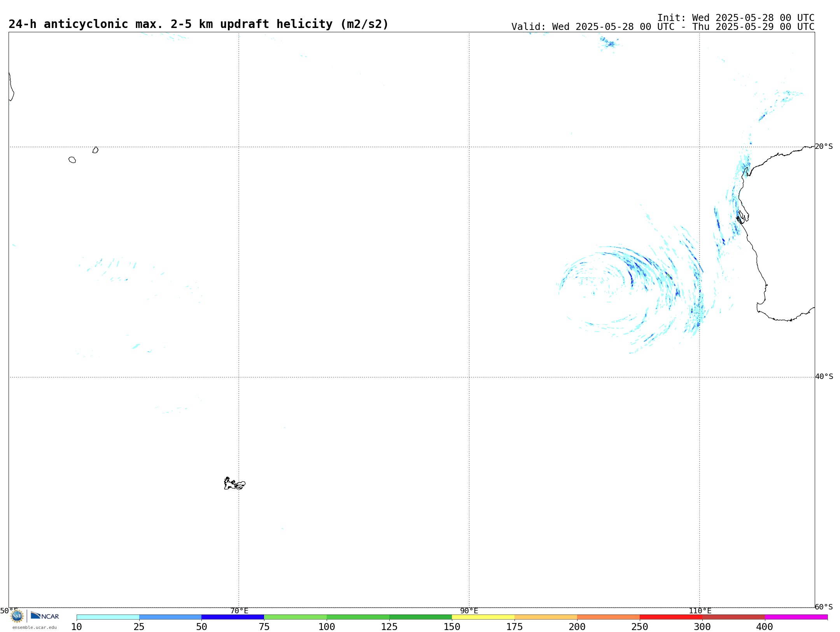Click the 110°E longitude label
Image resolution: width=840 pixels, height=632 pixels.
[700, 611]
